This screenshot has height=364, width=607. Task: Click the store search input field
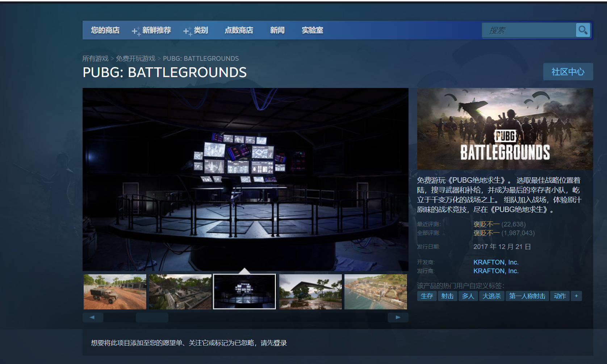[529, 30]
